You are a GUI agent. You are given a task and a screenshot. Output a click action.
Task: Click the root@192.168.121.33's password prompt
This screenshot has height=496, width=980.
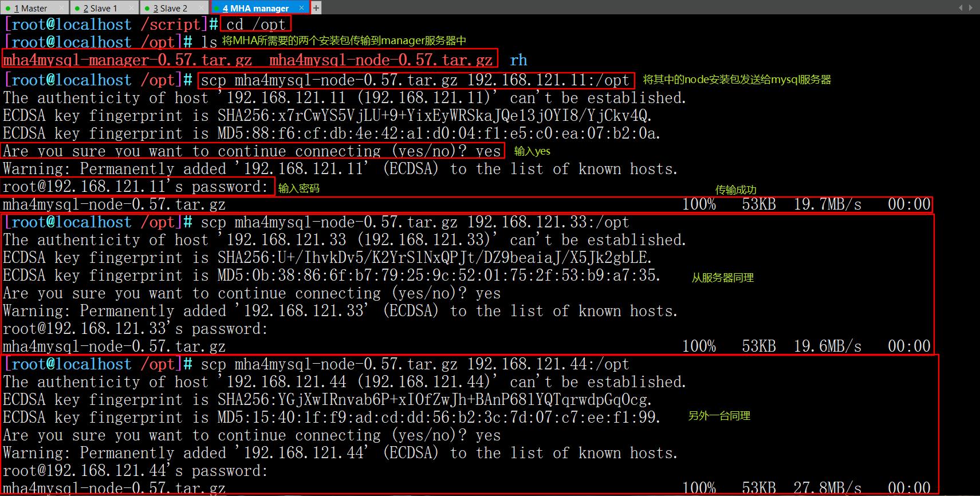(136, 329)
